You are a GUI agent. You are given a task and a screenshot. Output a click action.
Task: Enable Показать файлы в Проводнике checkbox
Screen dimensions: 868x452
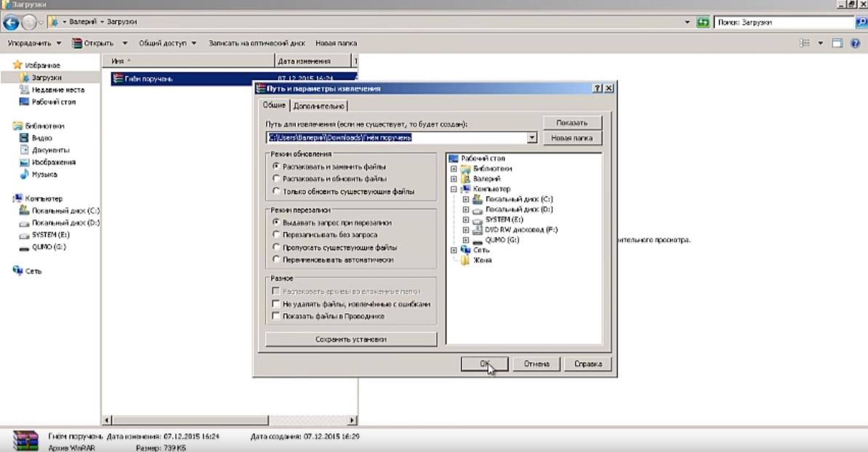pyautogui.click(x=276, y=316)
